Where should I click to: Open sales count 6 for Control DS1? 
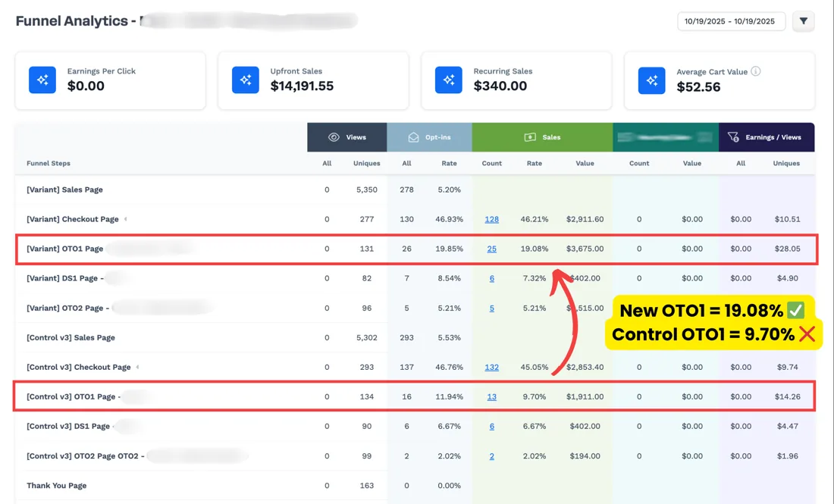click(x=491, y=427)
